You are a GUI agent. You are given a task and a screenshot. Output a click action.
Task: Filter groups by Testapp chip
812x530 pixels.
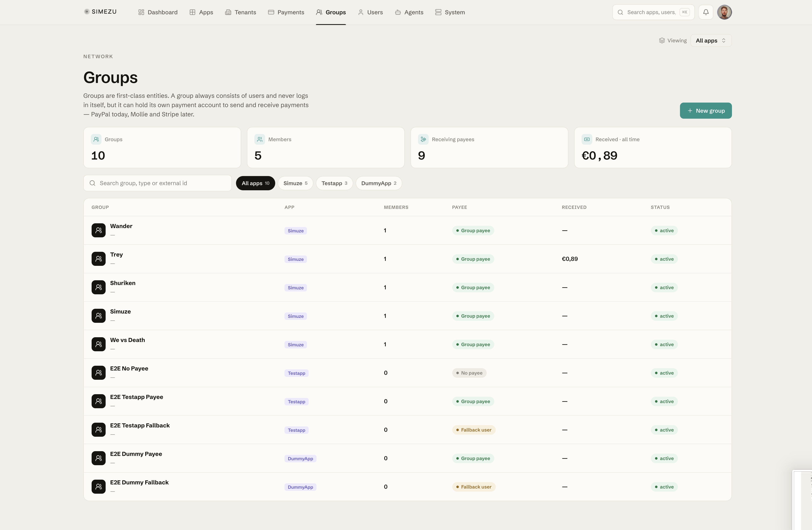(334, 183)
